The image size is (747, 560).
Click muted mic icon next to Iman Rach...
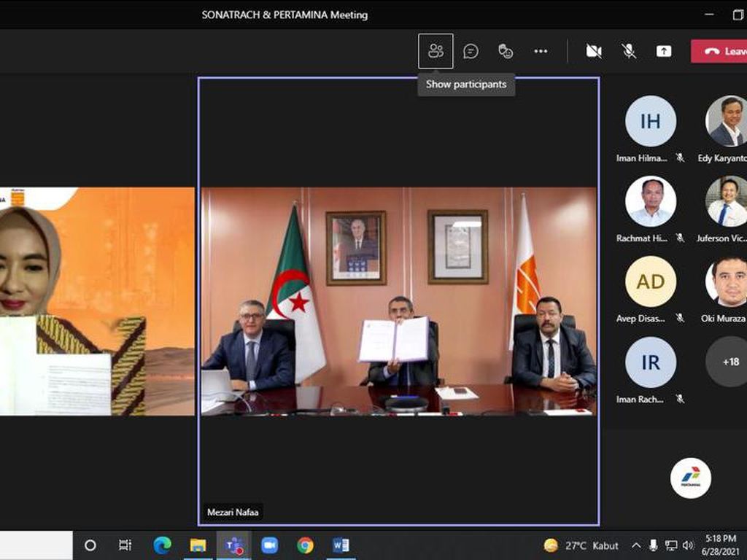coord(680,399)
